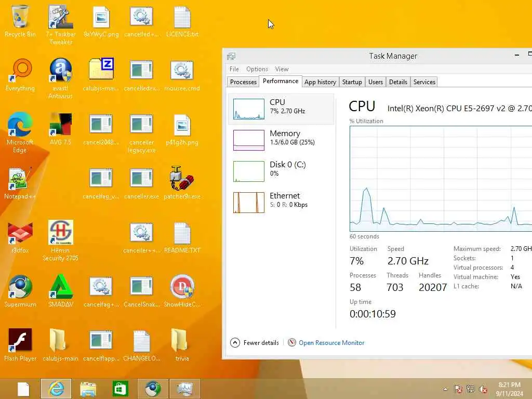Minimize the Task Manager window

tap(517, 55)
